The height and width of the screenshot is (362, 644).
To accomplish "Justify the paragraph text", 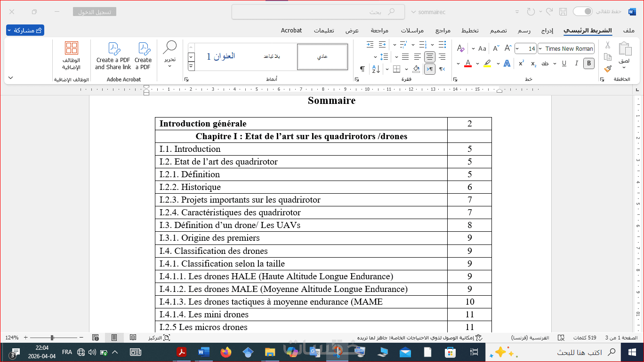I will [405, 57].
